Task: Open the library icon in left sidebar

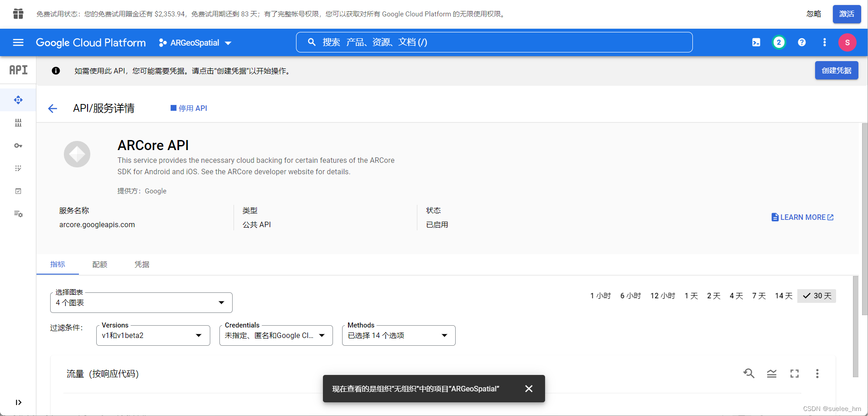Action: [18, 123]
